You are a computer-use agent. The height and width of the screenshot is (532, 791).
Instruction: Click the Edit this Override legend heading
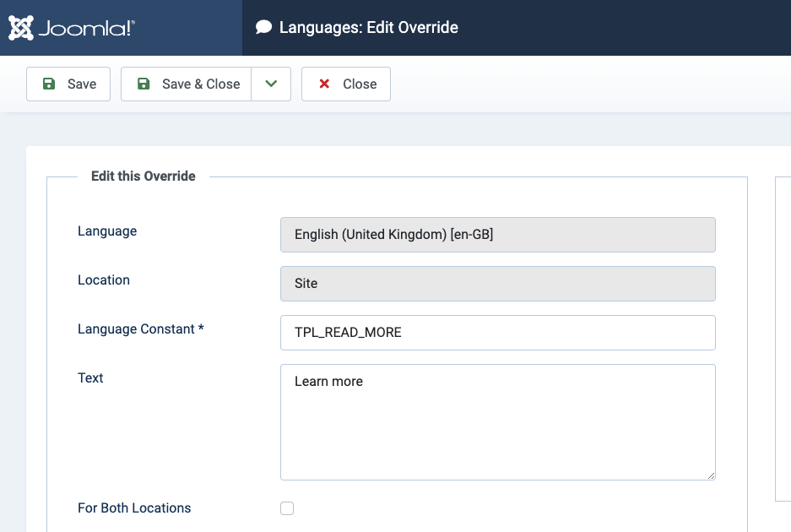point(144,176)
